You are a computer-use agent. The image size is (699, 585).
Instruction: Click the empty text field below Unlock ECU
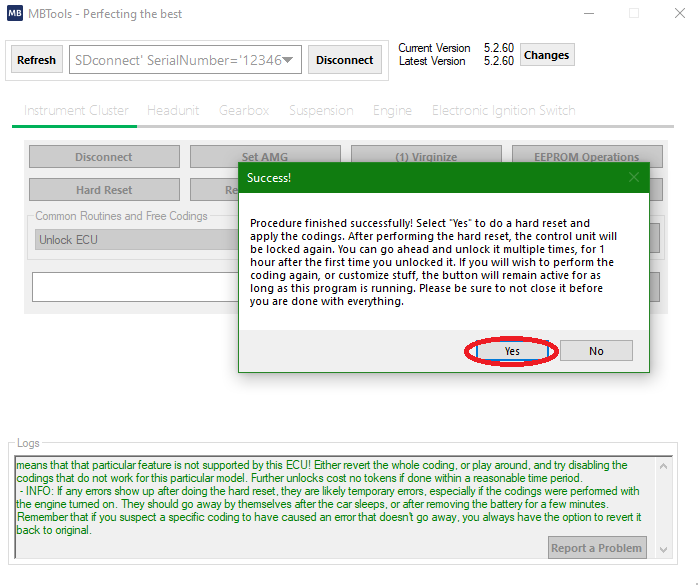coord(135,287)
